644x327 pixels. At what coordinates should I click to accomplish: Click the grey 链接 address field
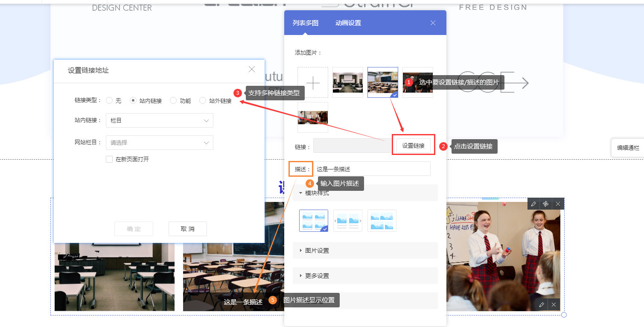(353, 146)
